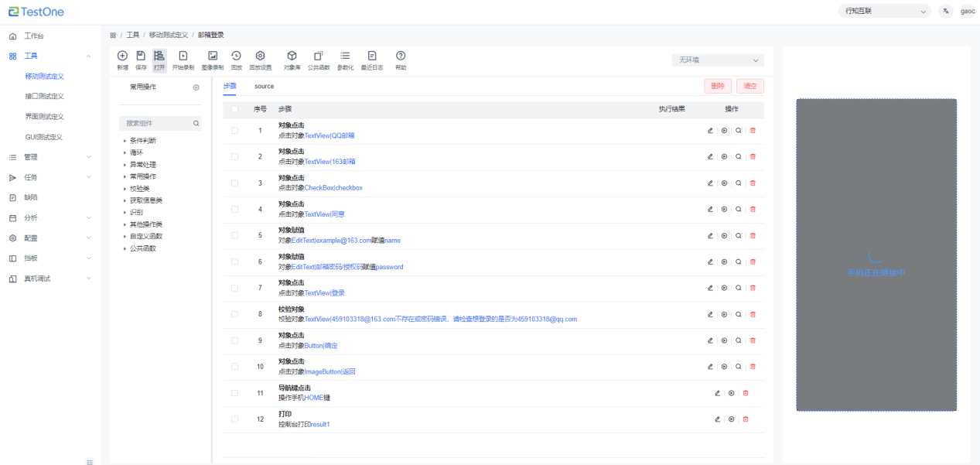The width and height of the screenshot is (980, 465).
Task: Check the checkbox for step 11
Action: coord(234,393)
